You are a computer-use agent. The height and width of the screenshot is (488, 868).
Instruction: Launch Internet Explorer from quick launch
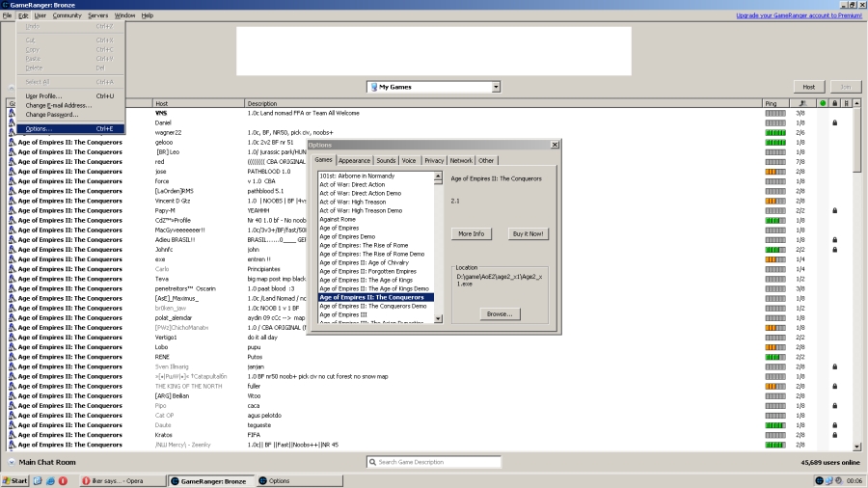pyautogui.click(x=50, y=481)
